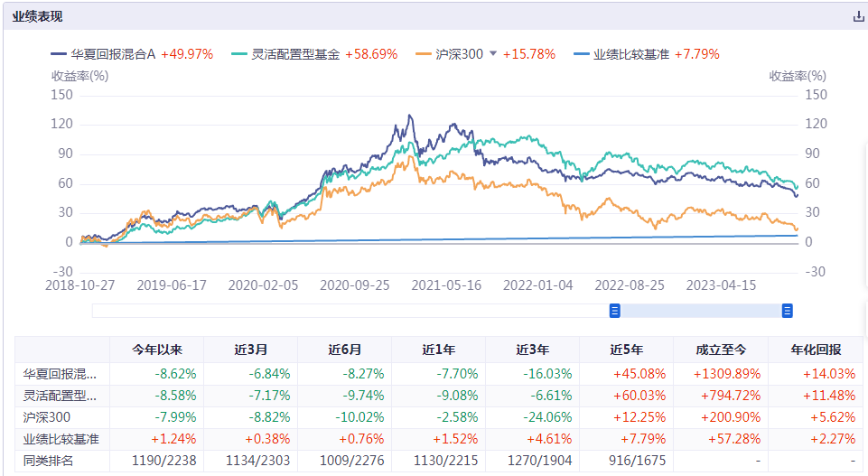This screenshot has height=476, width=868.
Task: Click the empty track of the time range bar
Action: tap(350, 311)
